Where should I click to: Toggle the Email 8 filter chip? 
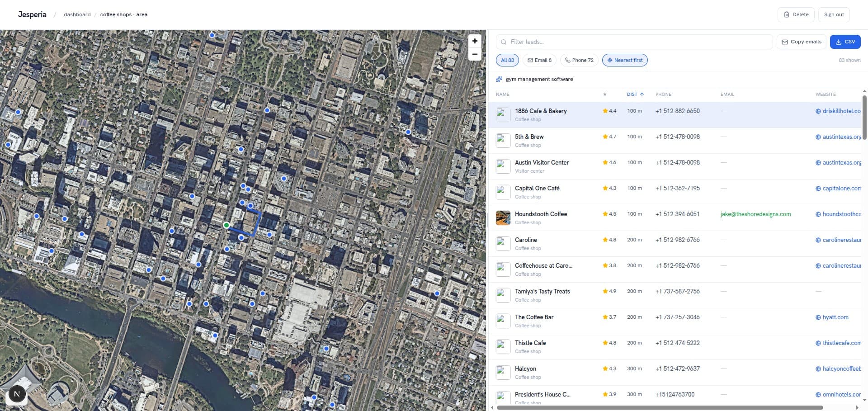539,60
